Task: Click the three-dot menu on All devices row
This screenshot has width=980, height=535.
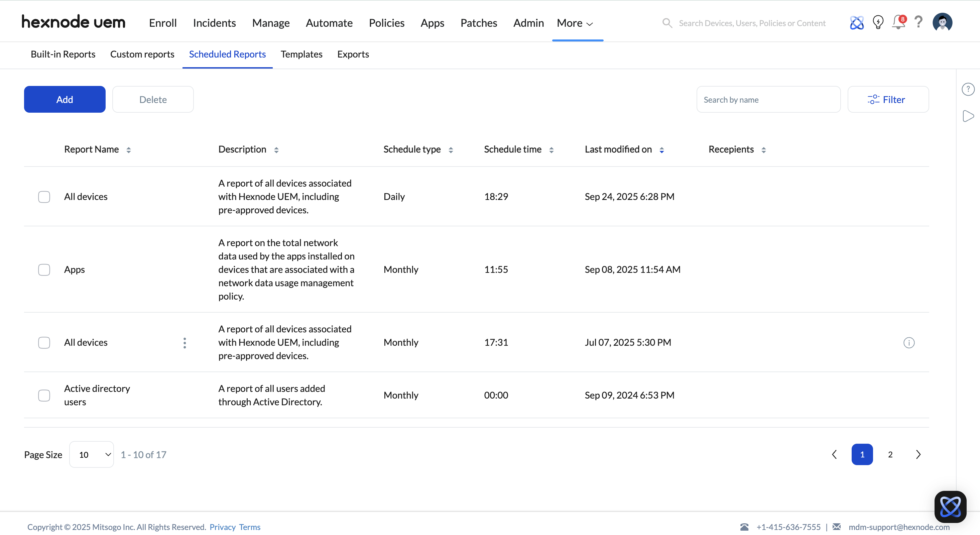Action: pyautogui.click(x=185, y=343)
